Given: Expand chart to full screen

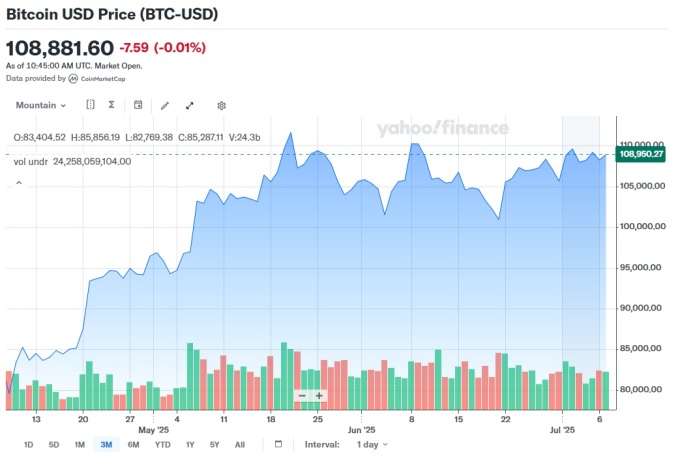Looking at the screenshot, I should coord(190,105).
